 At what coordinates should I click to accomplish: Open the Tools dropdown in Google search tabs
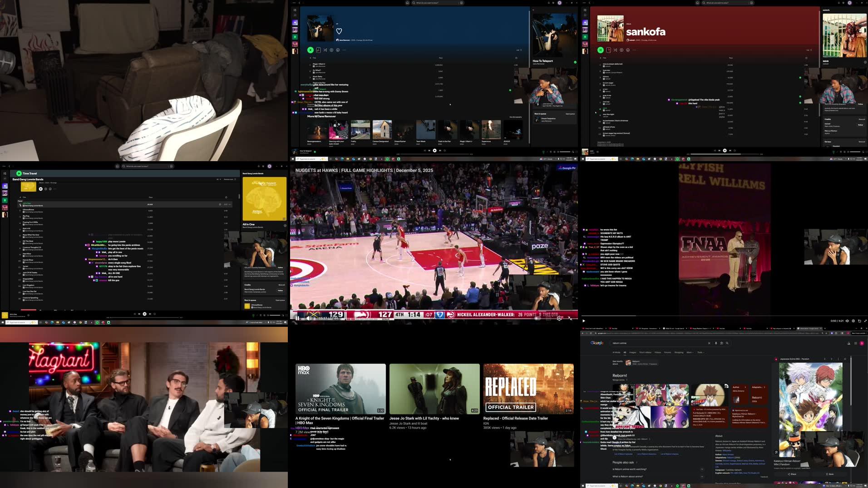pos(700,352)
